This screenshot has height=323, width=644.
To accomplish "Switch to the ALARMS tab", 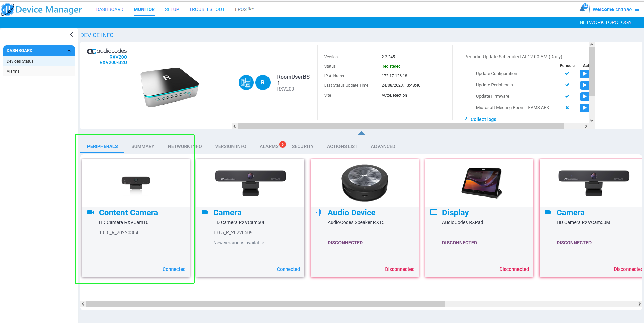I will (269, 146).
